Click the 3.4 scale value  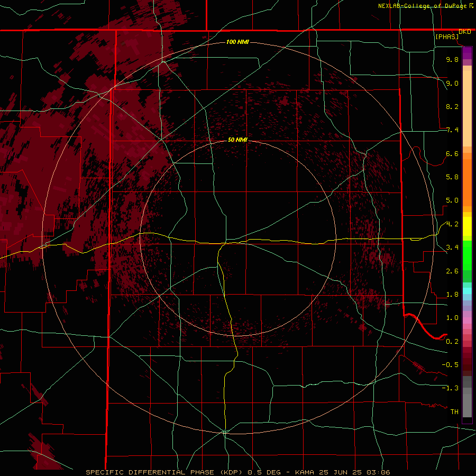pos(452,248)
